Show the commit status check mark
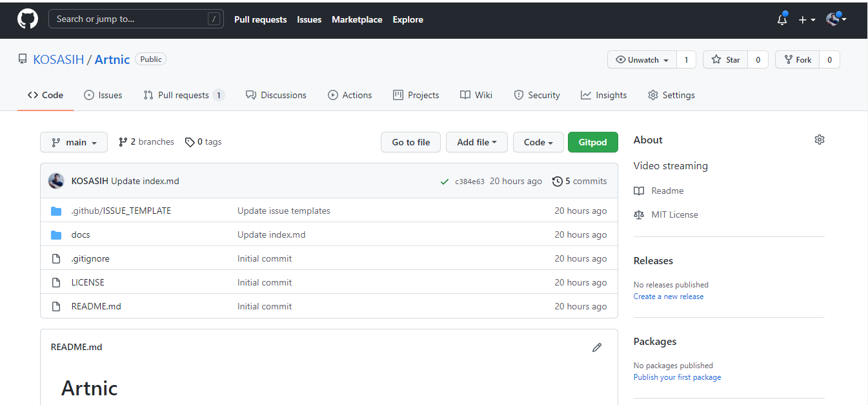 point(445,182)
